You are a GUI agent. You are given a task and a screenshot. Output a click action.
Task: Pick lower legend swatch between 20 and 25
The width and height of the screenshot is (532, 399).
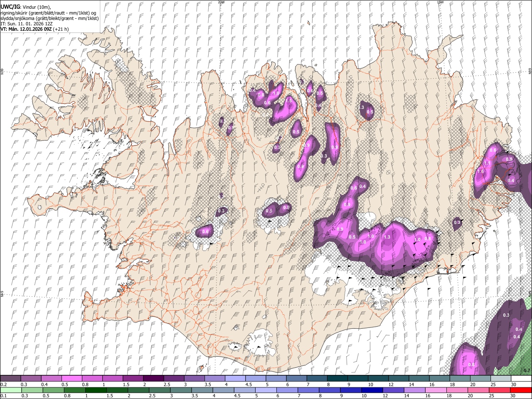(x=479, y=390)
